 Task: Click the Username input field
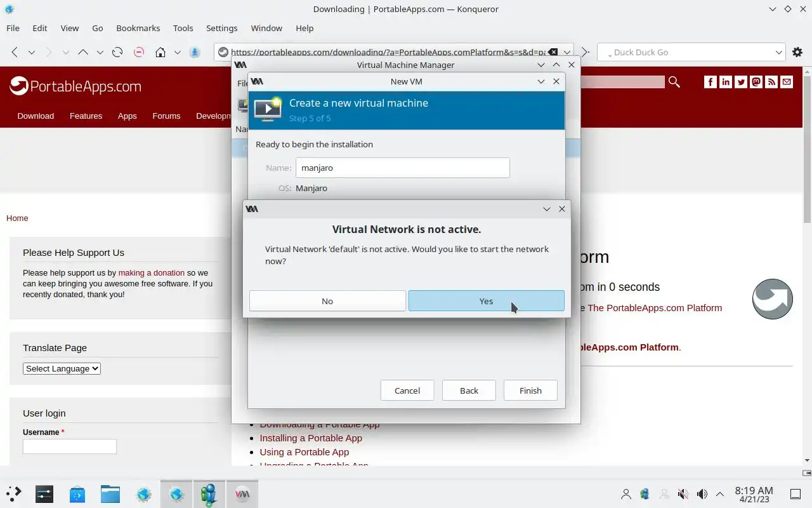[70, 446]
